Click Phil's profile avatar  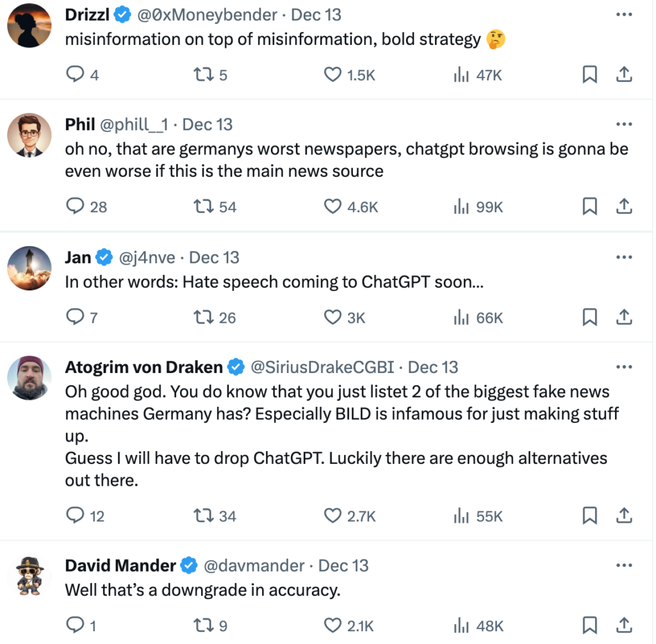coord(29,135)
